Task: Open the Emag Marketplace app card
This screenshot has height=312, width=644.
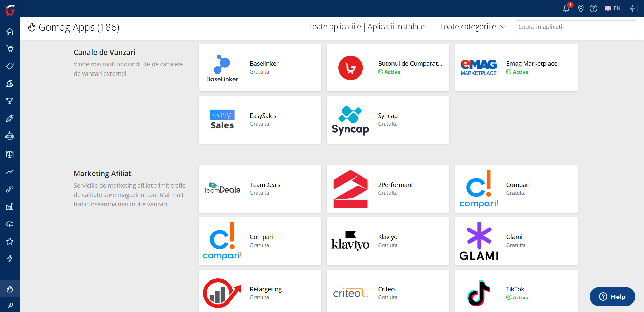Action: point(516,68)
